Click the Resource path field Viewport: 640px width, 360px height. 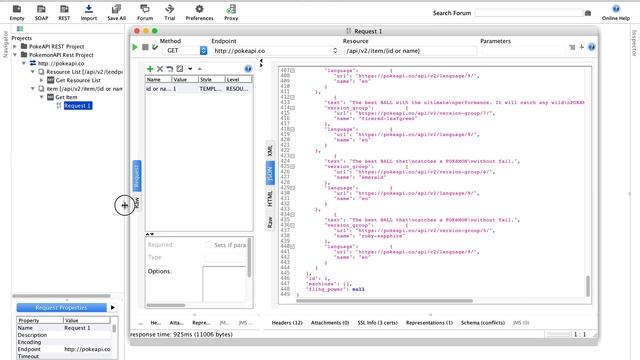[x=410, y=51]
